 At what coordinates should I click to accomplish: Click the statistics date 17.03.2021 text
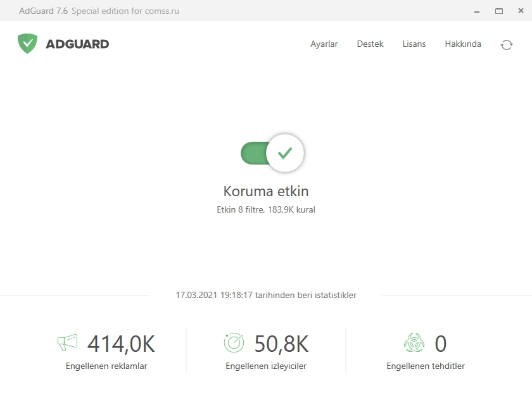(x=266, y=295)
